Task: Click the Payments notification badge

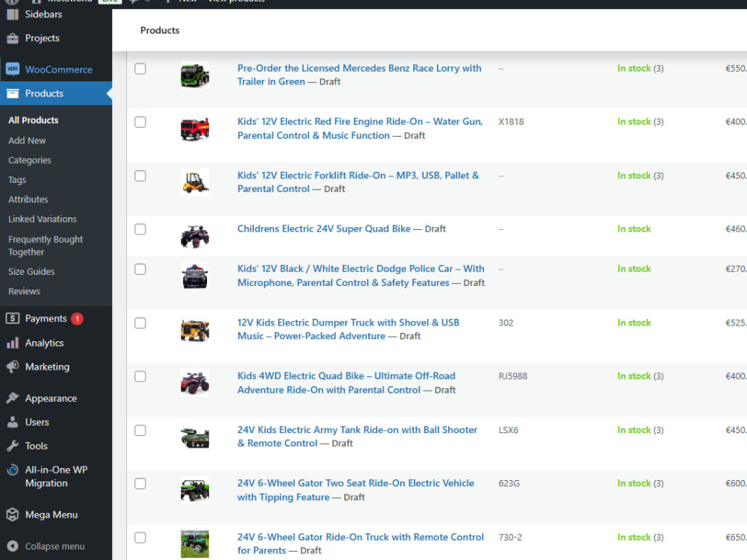Action: pos(77,319)
